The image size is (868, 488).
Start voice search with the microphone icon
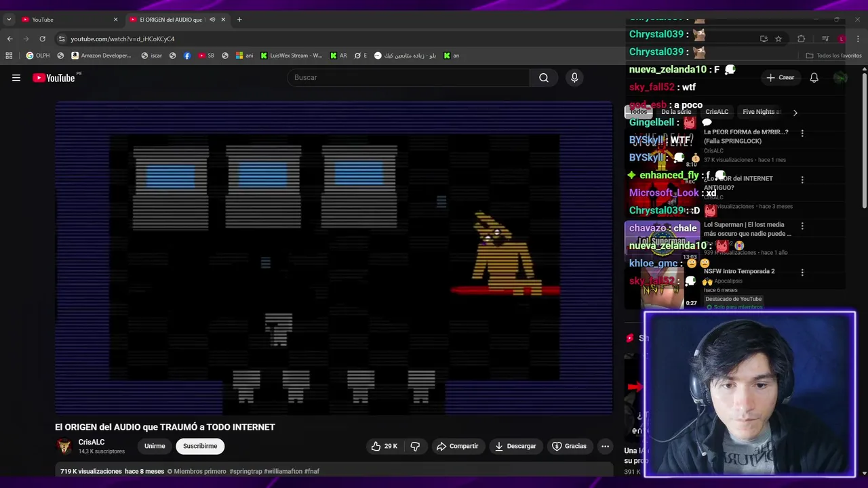(574, 78)
